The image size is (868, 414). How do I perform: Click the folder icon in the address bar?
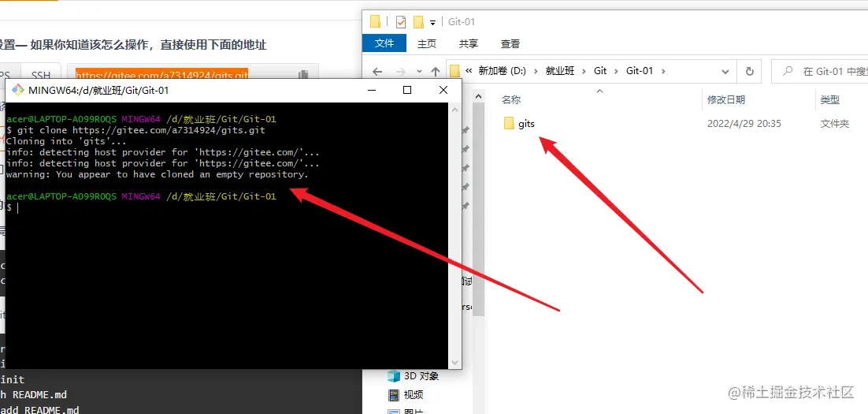[455, 71]
